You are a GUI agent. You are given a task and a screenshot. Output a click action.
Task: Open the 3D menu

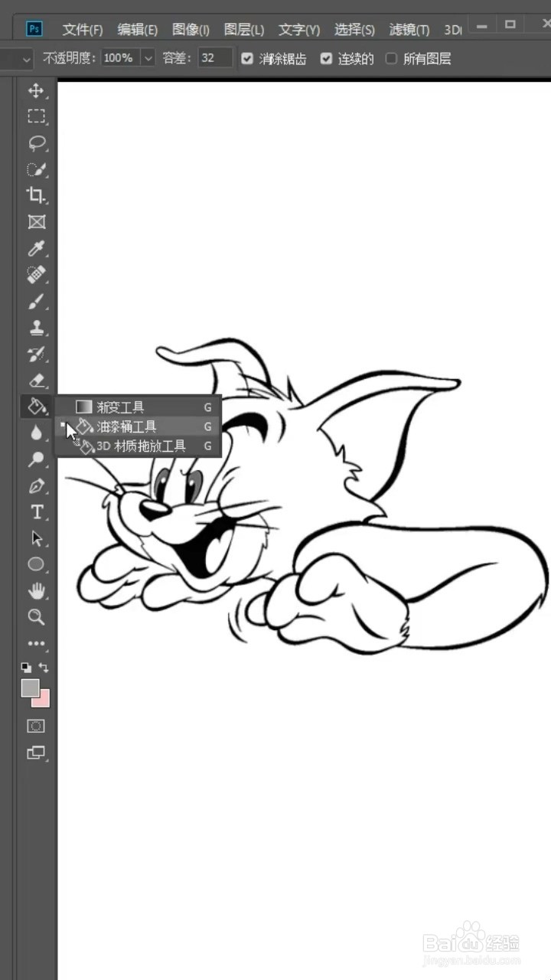point(453,30)
